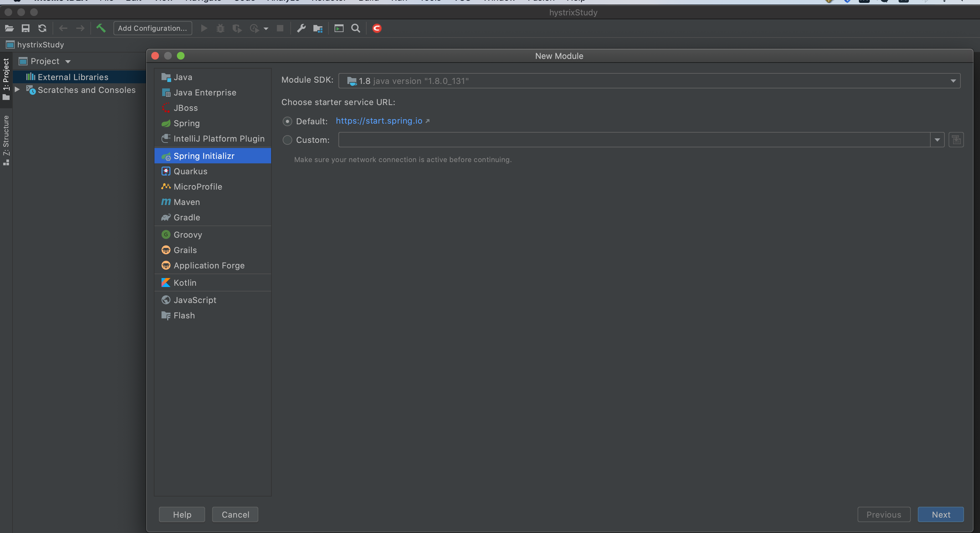Screen dimensions: 980x533
Task: Click the Save All disk icon
Action: tap(26, 28)
